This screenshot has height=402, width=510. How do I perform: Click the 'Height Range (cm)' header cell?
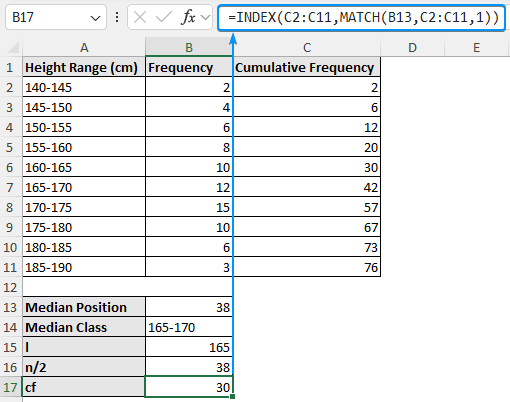pos(84,67)
